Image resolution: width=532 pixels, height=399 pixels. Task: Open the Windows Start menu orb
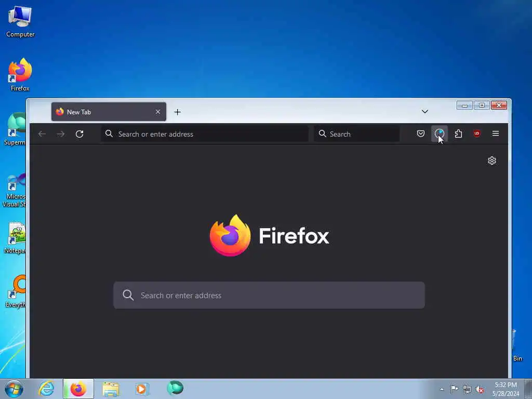tap(14, 389)
